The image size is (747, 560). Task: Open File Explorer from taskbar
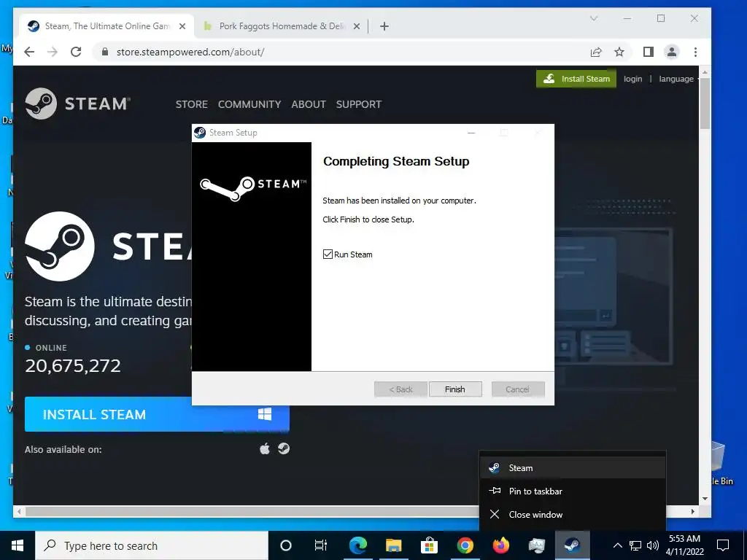(x=393, y=545)
